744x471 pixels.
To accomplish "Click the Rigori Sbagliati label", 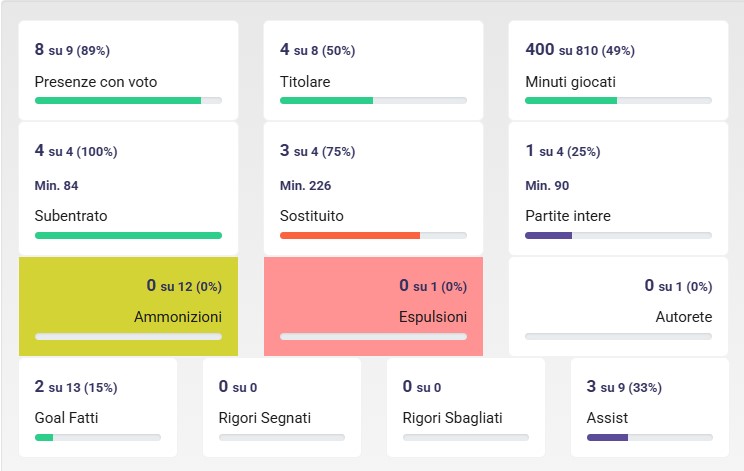I will click(452, 417).
